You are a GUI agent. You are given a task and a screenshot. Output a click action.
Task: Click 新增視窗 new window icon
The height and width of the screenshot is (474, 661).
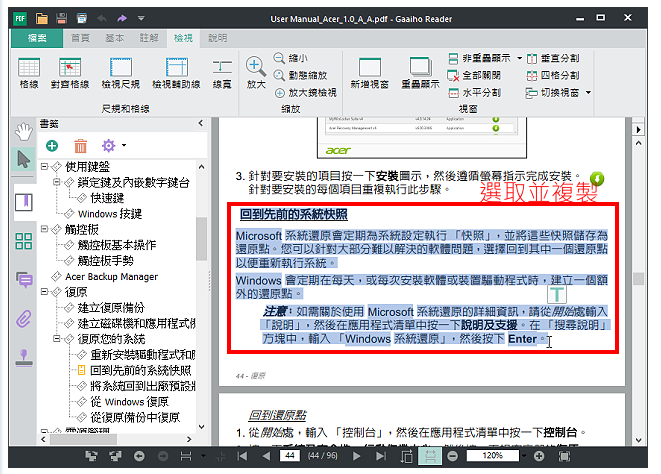point(370,73)
